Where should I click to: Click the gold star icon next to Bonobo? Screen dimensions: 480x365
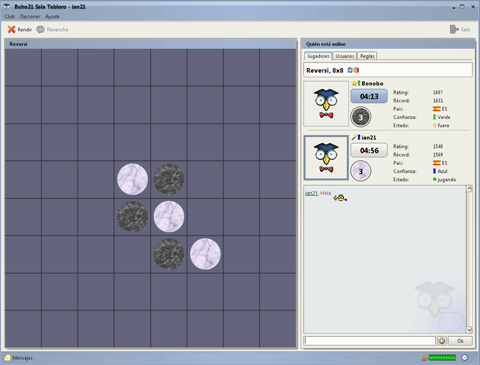tap(354, 83)
